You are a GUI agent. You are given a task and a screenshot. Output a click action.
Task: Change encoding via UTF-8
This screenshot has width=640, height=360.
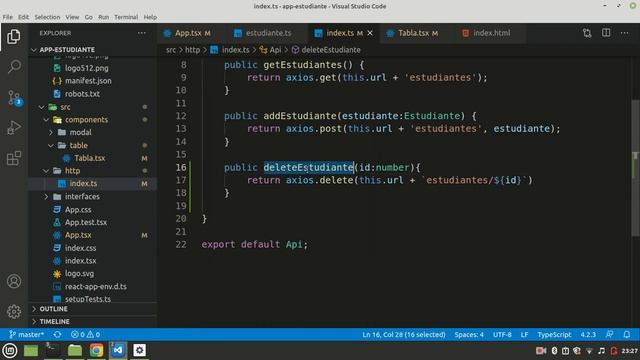502,334
